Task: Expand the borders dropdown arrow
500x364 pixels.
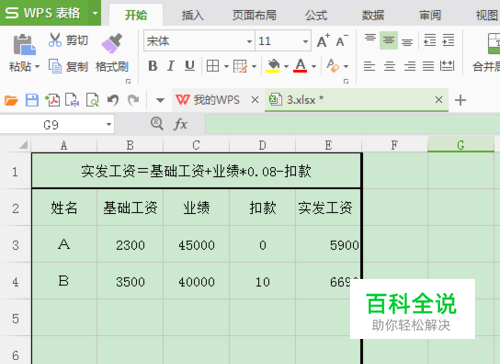Action: (226, 66)
